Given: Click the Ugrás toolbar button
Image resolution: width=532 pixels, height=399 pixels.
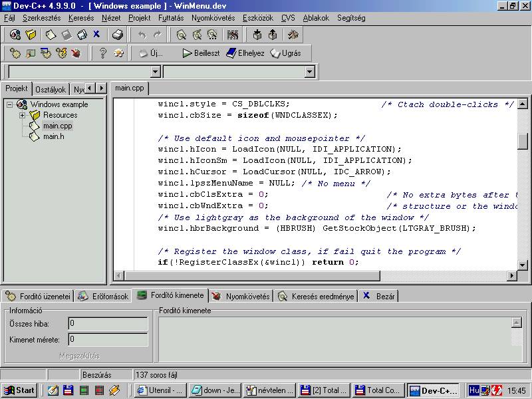Looking at the screenshot, I should tap(285, 53).
